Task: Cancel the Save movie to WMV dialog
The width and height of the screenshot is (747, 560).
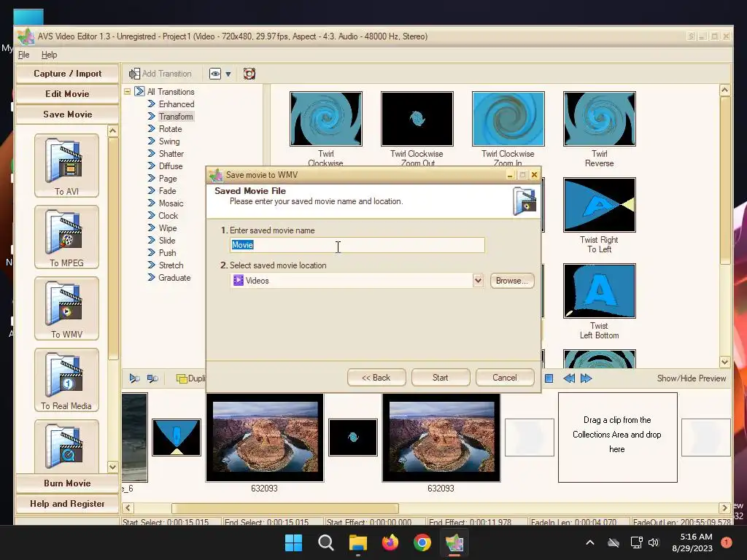Action: point(505,378)
